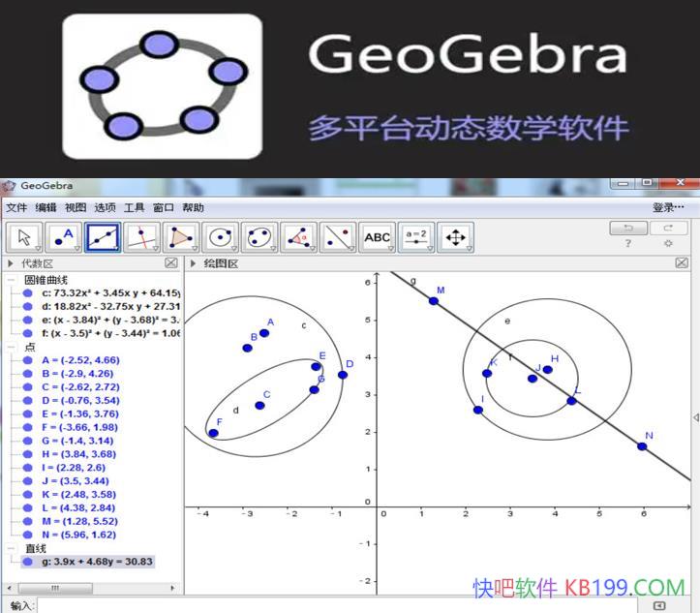Image resolution: width=700 pixels, height=613 pixels.
Task: Select the Angle tool
Action: click(x=298, y=237)
